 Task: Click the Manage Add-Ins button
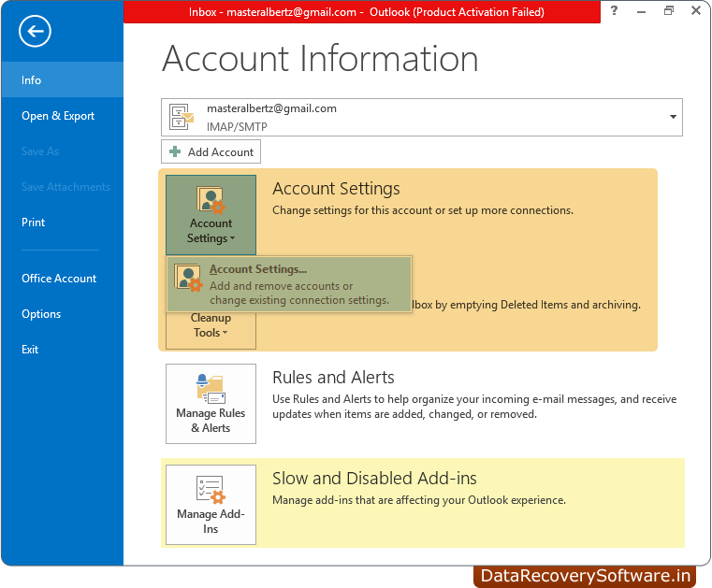(x=211, y=505)
